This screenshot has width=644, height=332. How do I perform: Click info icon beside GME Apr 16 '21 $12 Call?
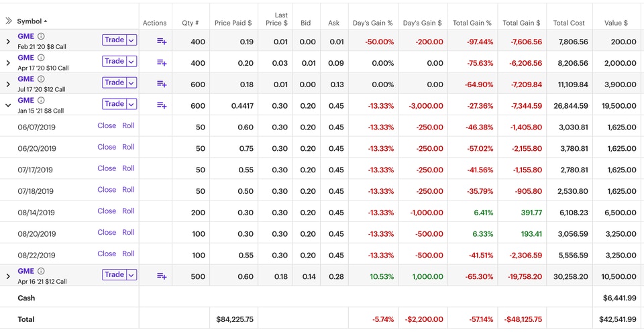(x=41, y=272)
